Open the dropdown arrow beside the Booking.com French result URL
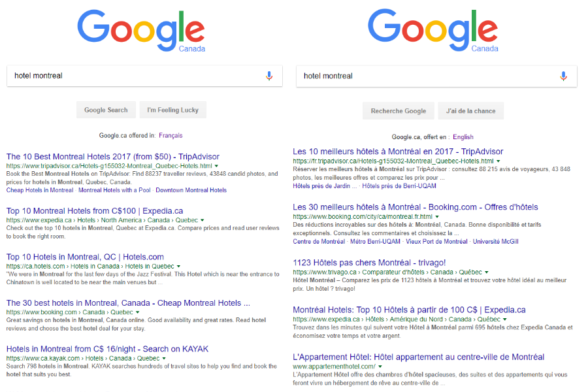588x392 pixels. 437,216
